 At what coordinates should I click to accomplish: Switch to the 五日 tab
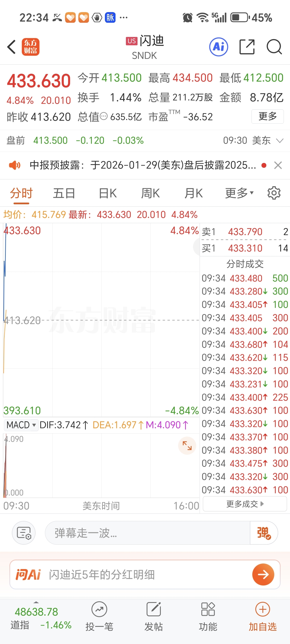[64, 193]
